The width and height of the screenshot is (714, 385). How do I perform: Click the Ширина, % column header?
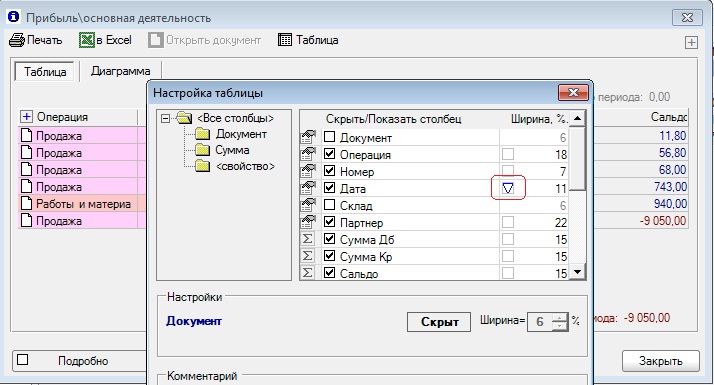click(539, 119)
